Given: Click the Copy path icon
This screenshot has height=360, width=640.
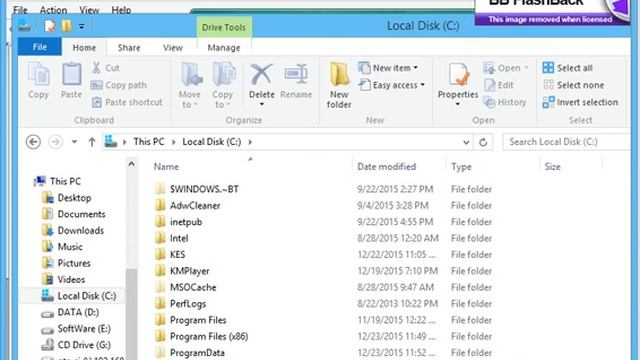Looking at the screenshot, I should 96,85.
